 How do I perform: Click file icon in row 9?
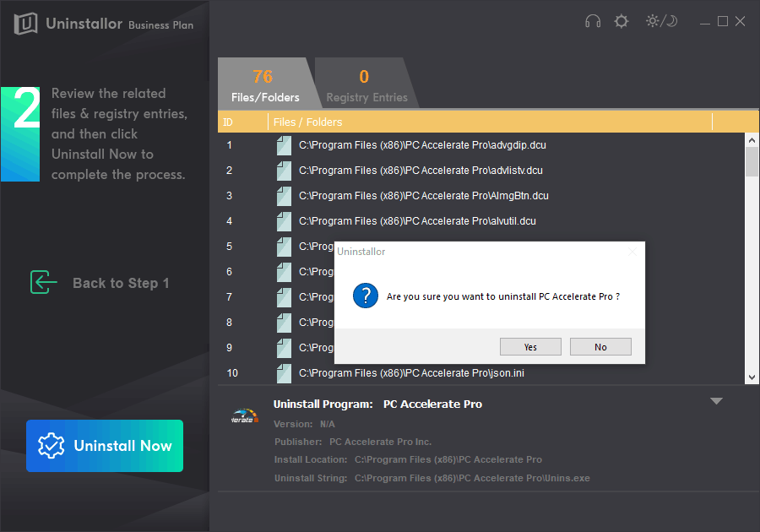tap(284, 348)
